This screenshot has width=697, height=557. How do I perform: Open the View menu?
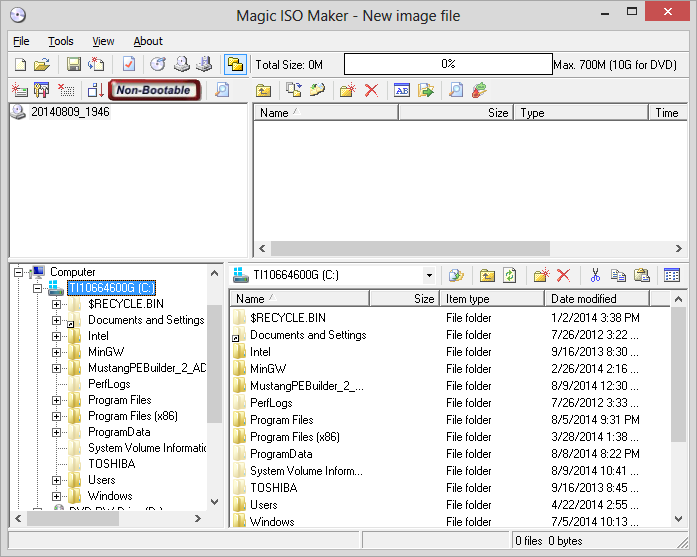[103, 41]
